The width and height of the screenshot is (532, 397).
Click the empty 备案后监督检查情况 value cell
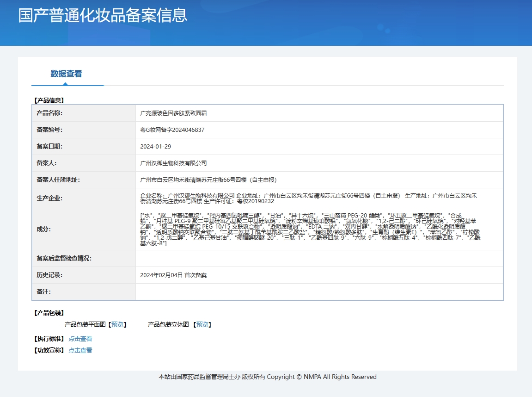tap(319, 259)
